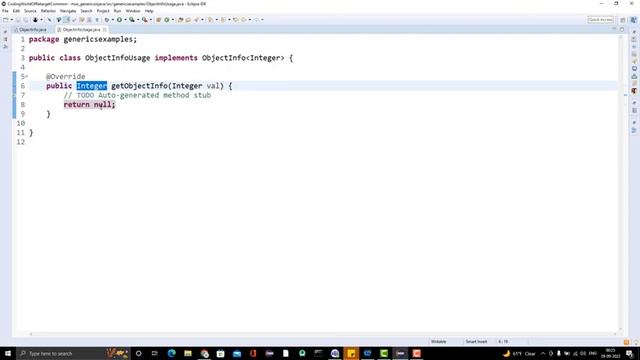Open the Office taskbar icon

(253, 353)
